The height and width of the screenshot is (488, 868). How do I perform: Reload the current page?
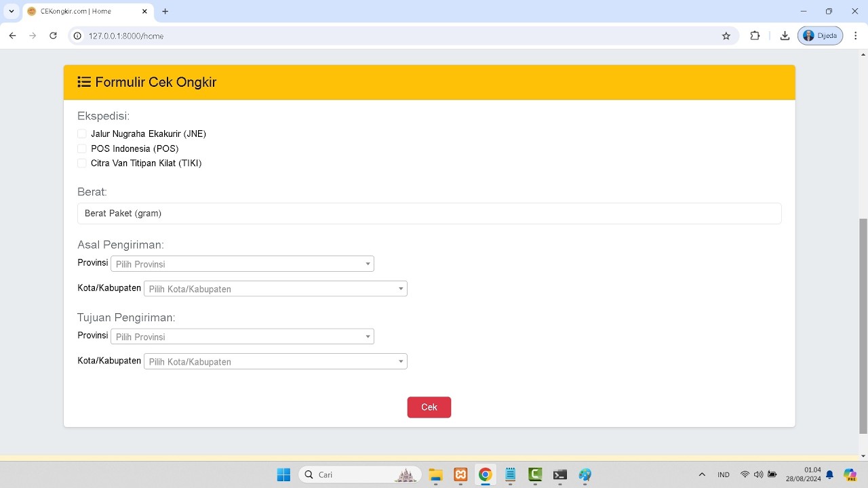tap(53, 36)
